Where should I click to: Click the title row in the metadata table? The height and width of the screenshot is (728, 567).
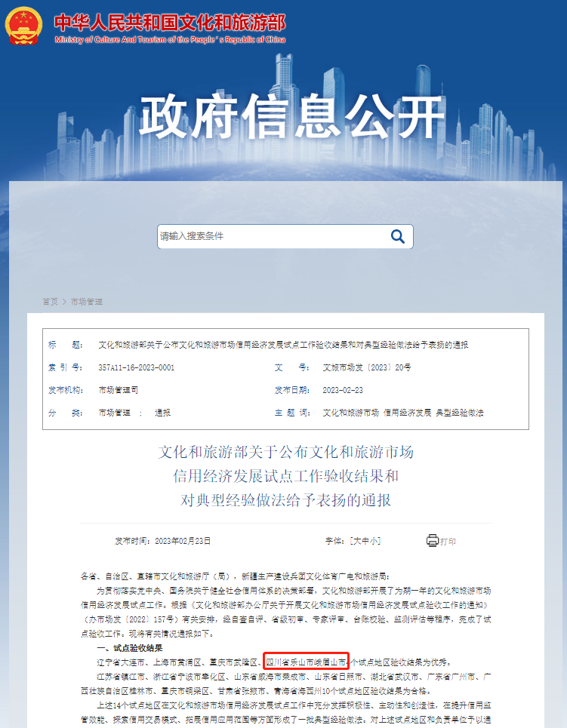[285, 345]
